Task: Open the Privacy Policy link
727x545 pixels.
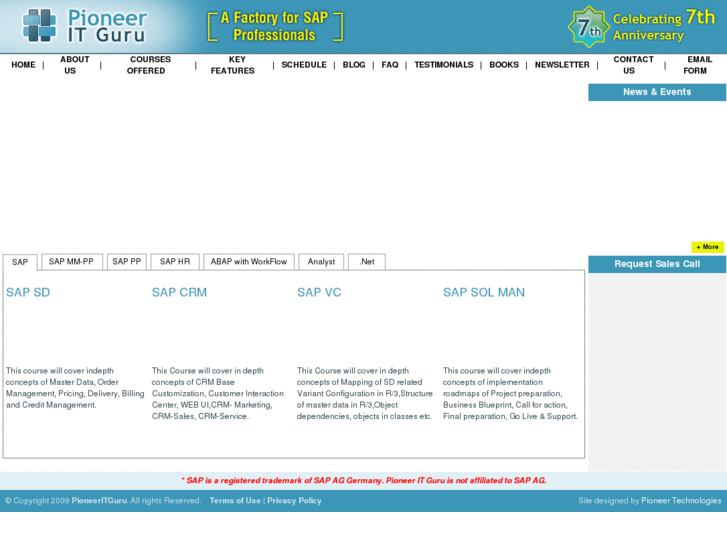Action: click(x=294, y=501)
